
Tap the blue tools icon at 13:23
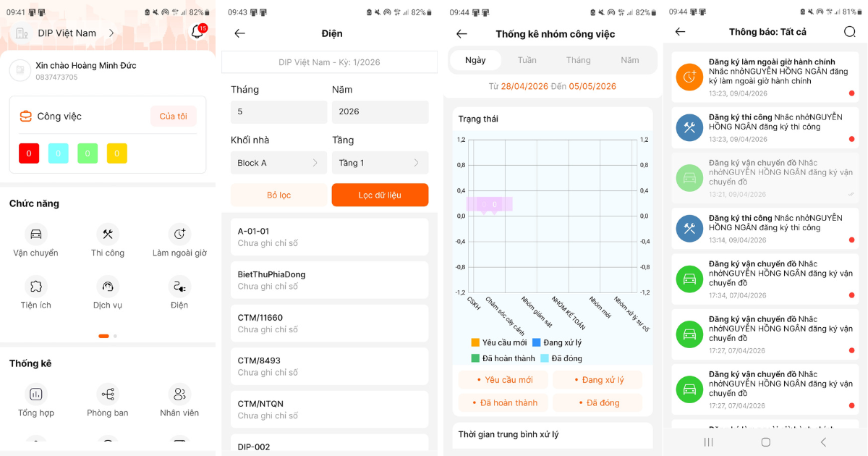pyautogui.click(x=689, y=128)
